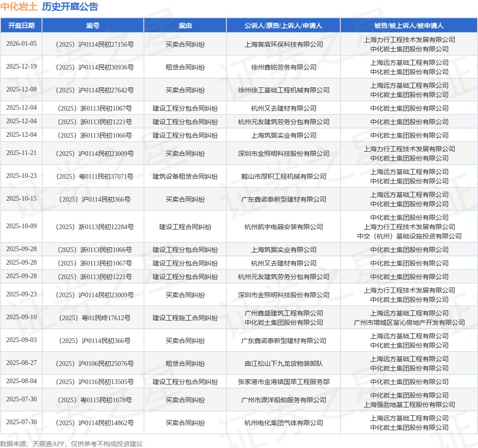The image size is (478, 448).
Task: Click the 中化岩土 title text
Action: tap(19, 7)
